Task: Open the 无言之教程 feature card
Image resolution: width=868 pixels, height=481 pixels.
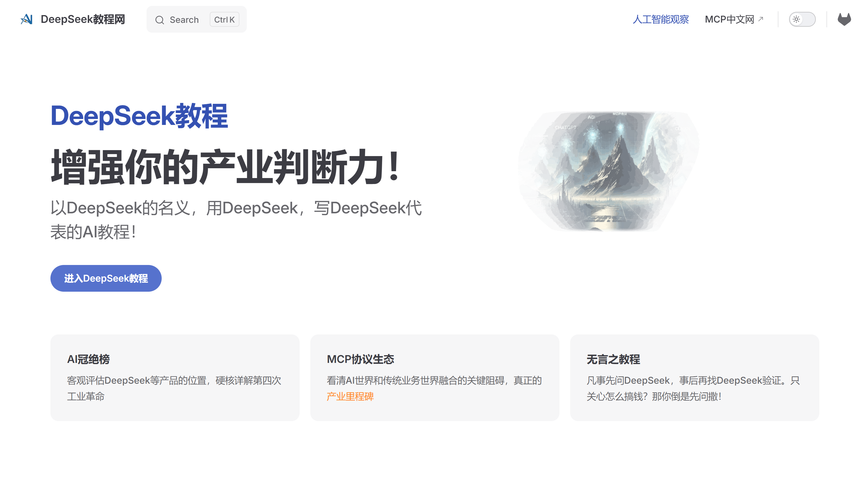Action: (694, 377)
